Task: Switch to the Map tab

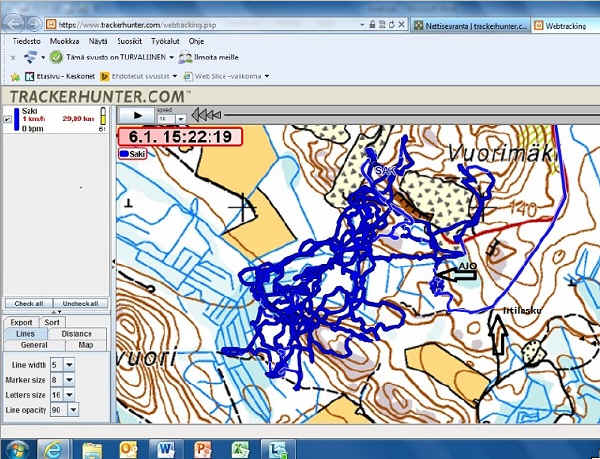Action: [85, 345]
